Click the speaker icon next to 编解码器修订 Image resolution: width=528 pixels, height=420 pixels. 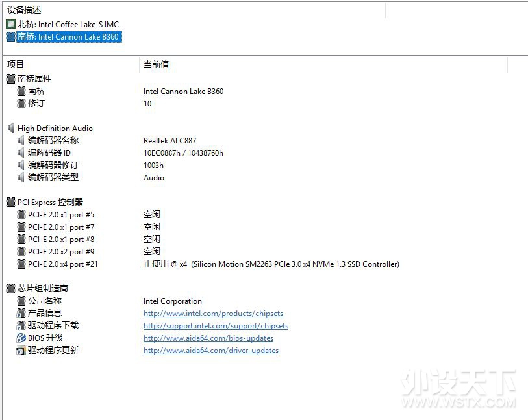(21, 165)
